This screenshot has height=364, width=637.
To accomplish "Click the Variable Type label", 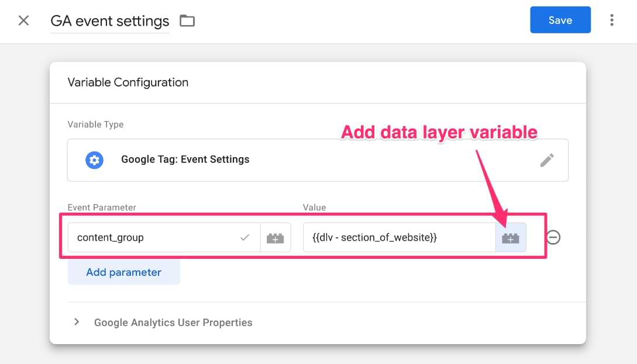I will pos(95,124).
